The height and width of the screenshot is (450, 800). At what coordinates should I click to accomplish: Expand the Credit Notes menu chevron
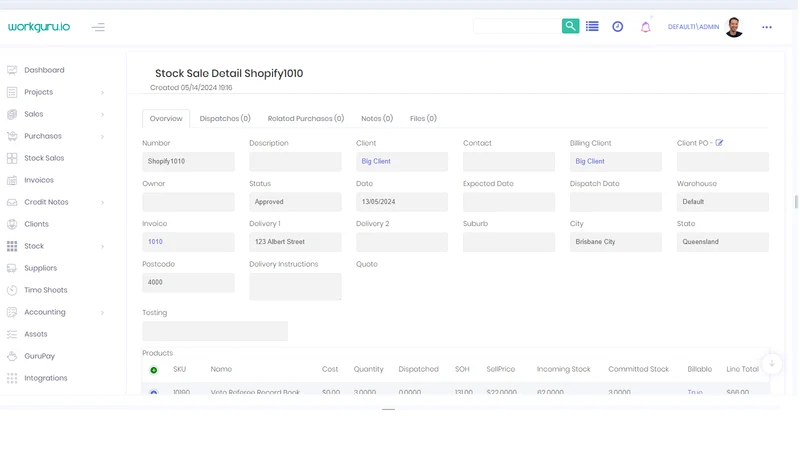pos(103,202)
